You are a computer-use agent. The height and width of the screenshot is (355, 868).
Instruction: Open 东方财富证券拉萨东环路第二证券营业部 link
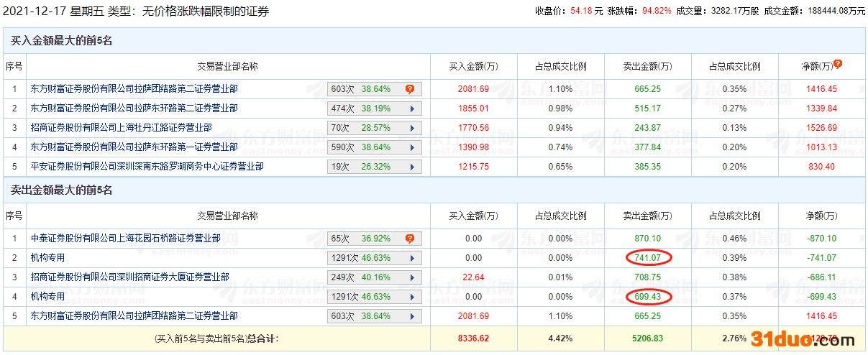coord(134,109)
